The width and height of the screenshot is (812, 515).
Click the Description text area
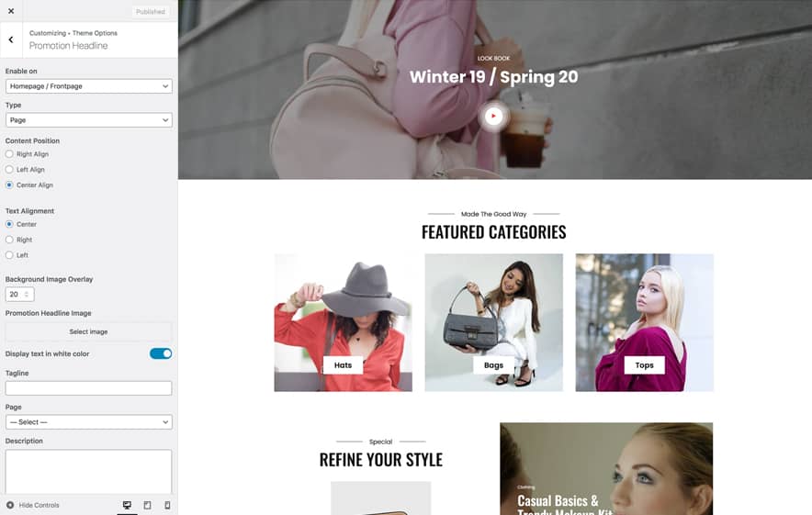[x=88, y=472]
